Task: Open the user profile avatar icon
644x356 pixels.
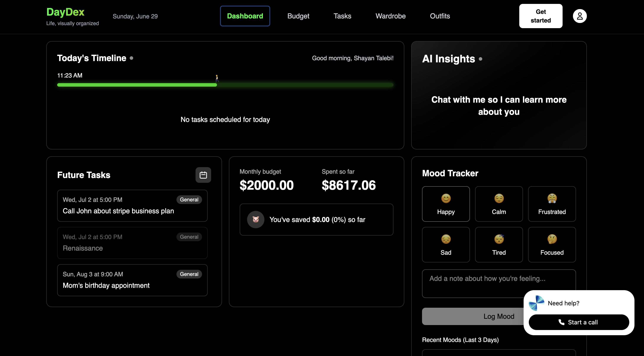Action: pos(579,16)
